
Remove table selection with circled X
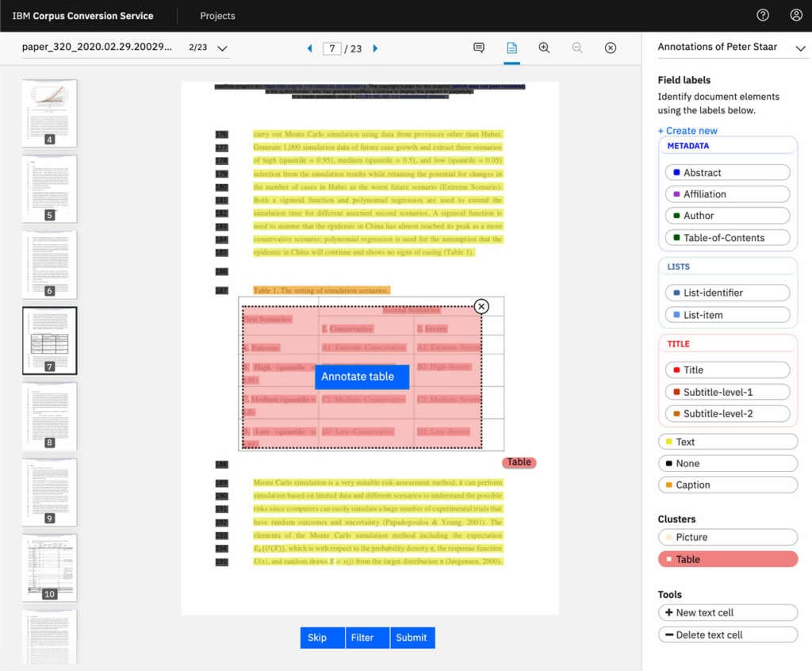481,306
